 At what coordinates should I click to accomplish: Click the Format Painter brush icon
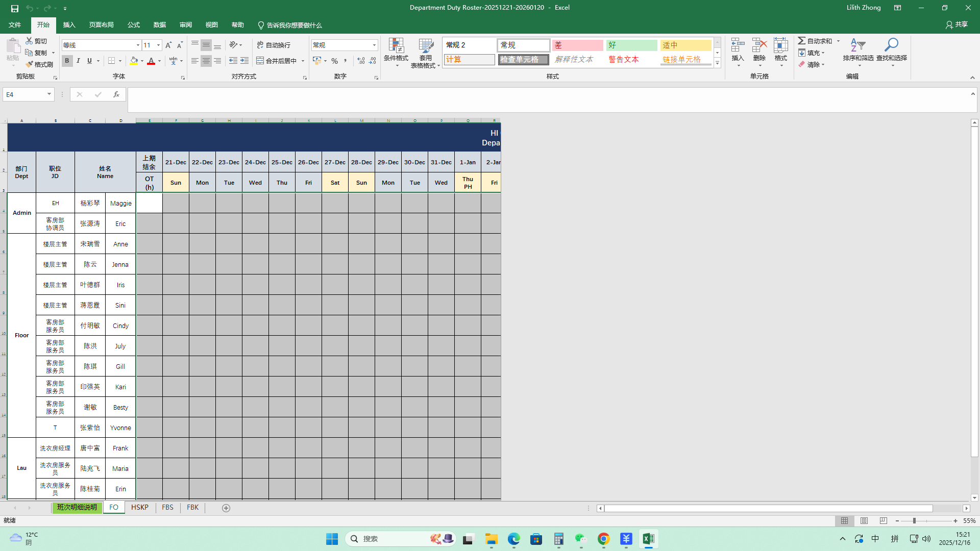pyautogui.click(x=30, y=64)
